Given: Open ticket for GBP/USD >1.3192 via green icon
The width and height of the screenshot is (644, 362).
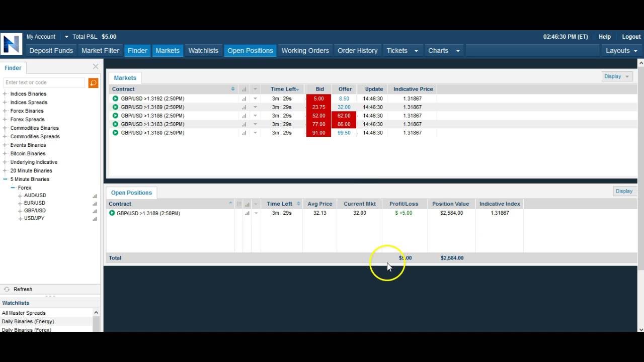Looking at the screenshot, I should click(x=115, y=99).
